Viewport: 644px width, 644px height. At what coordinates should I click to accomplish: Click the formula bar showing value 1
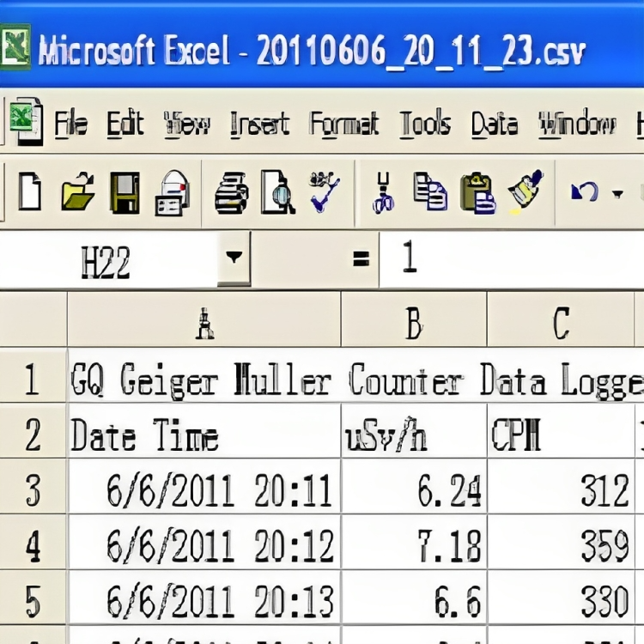512,259
